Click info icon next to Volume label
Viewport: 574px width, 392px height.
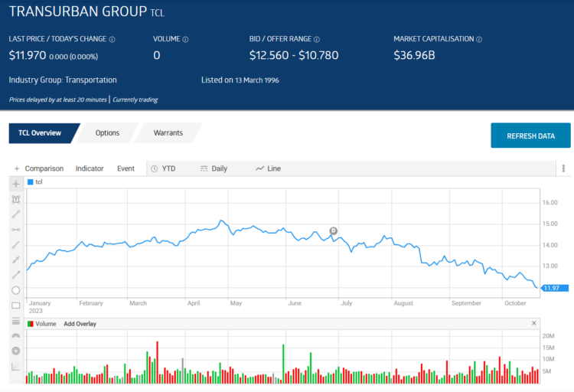pos(185,39)
